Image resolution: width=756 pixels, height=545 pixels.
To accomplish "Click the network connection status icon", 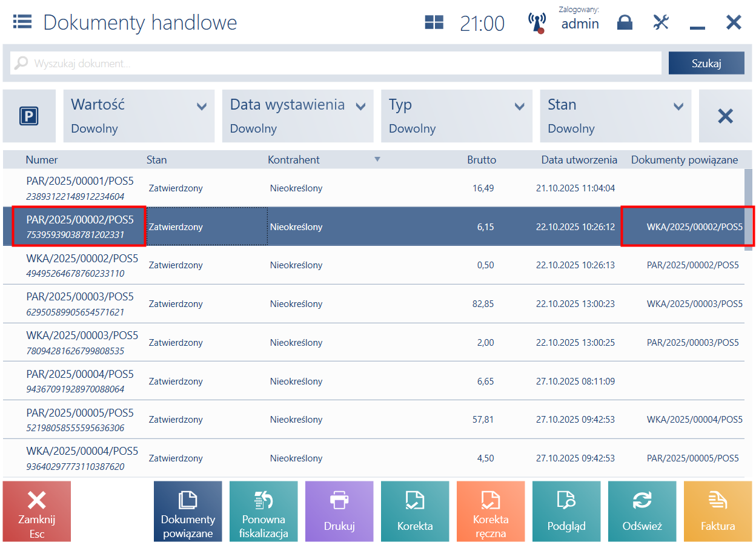I will 537,23.
